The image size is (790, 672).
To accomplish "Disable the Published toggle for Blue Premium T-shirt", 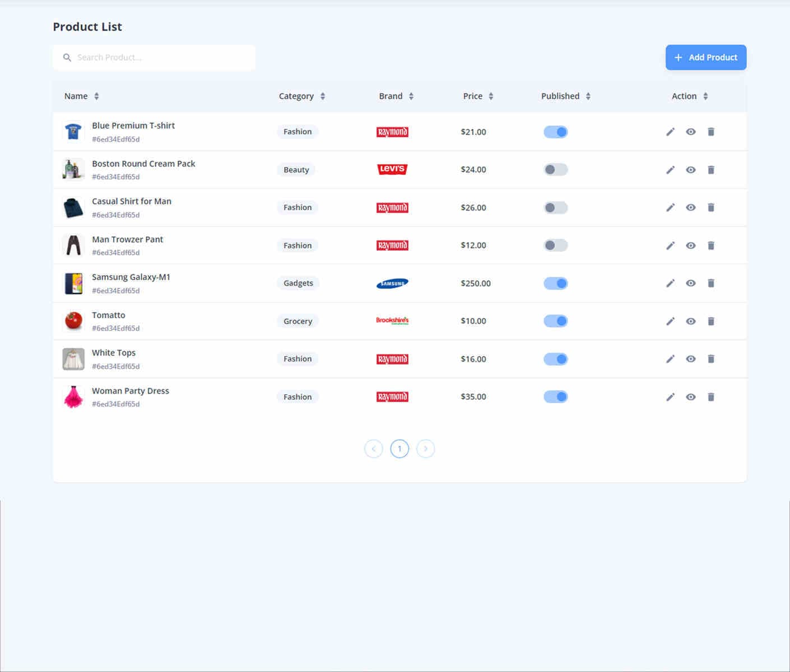I will (x=555, y=132).
